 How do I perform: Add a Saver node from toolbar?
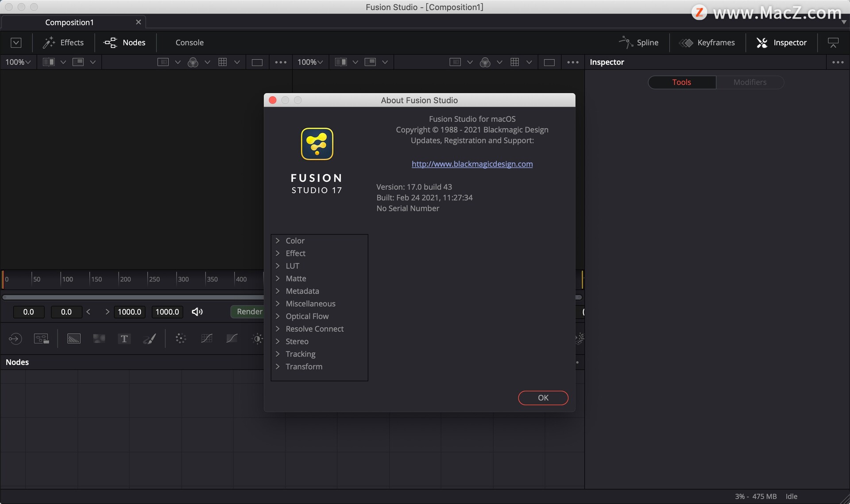[x=41, y=339]
